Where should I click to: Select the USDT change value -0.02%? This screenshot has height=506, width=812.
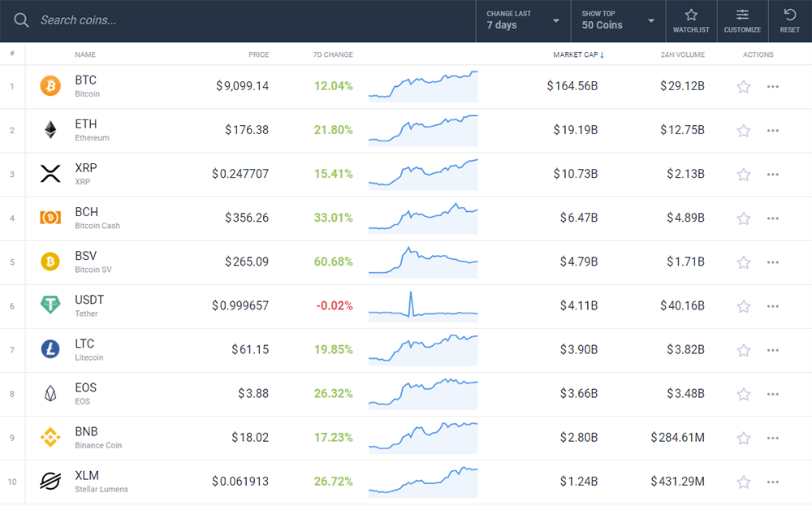335,305
